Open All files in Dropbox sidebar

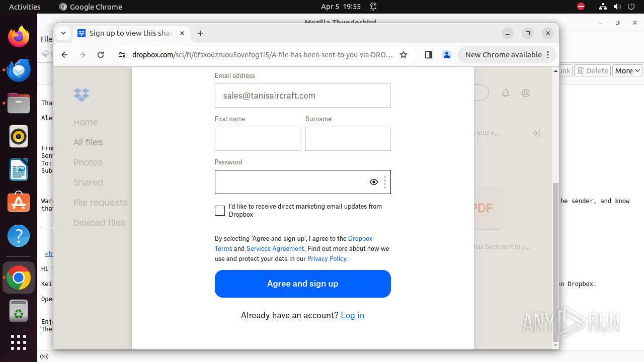pyautogui.click(x=88, y=142)
